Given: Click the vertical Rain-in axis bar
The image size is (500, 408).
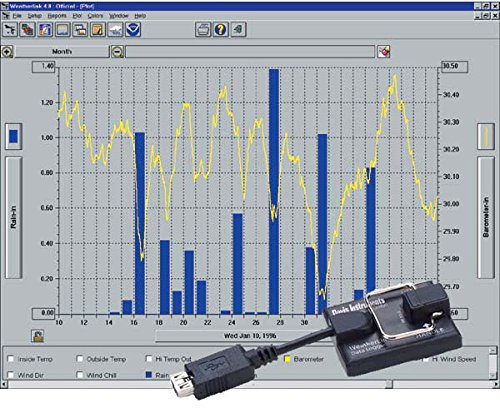Looking at the screenshot, I should click(x=14, y=218).
